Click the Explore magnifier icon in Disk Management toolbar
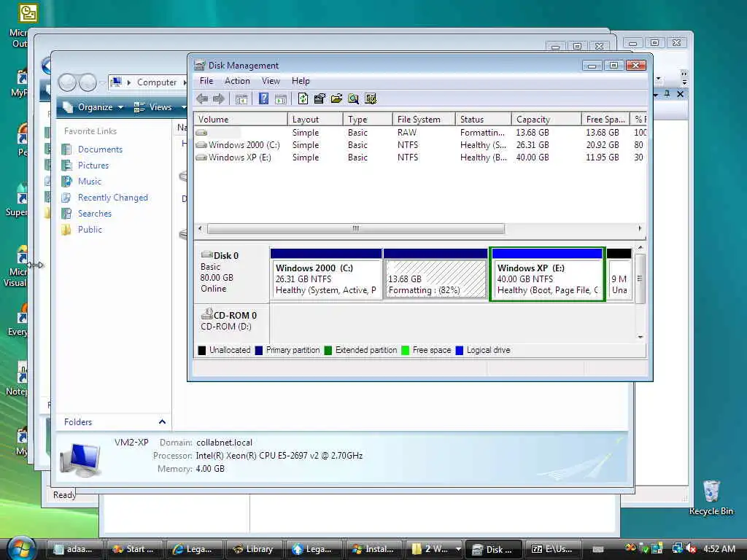The width and height of the screenshot is (747, 560). point(354,98)
